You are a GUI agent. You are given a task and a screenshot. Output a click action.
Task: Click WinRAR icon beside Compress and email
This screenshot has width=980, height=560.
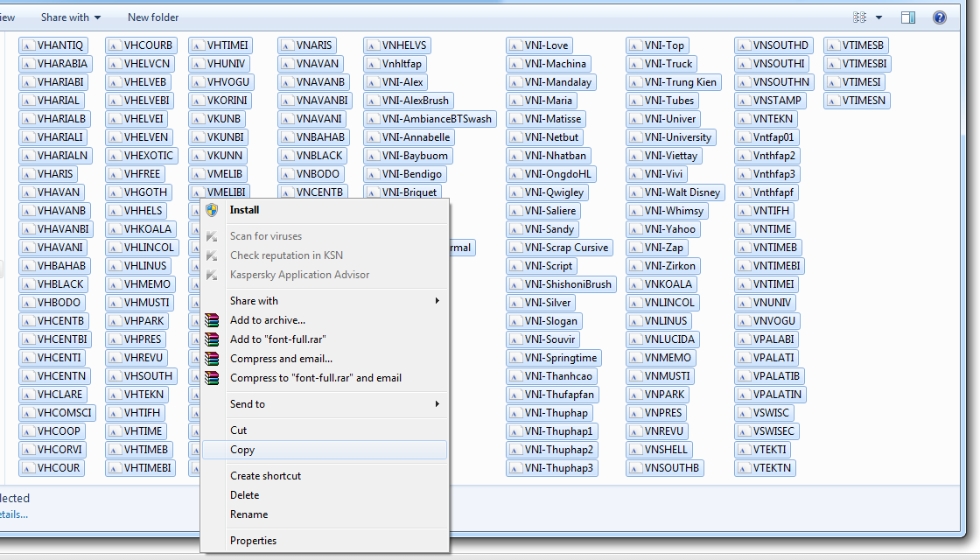point(211,359)
